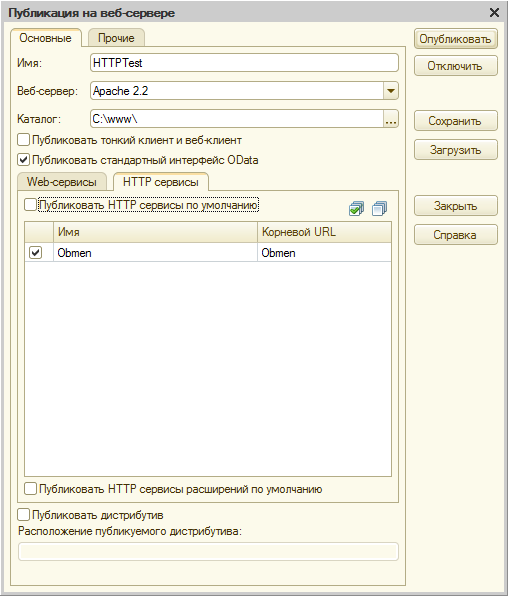This screenshot has width=508, height=596.
Task: Open the Web-сервисы tab
Action: pyautogui.click(x=62, y=182)
